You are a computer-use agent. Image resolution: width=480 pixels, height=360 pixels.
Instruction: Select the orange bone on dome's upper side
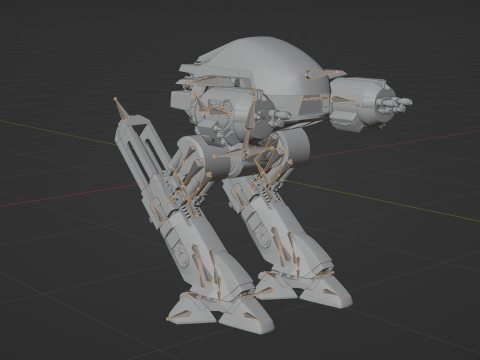[322, 74]
